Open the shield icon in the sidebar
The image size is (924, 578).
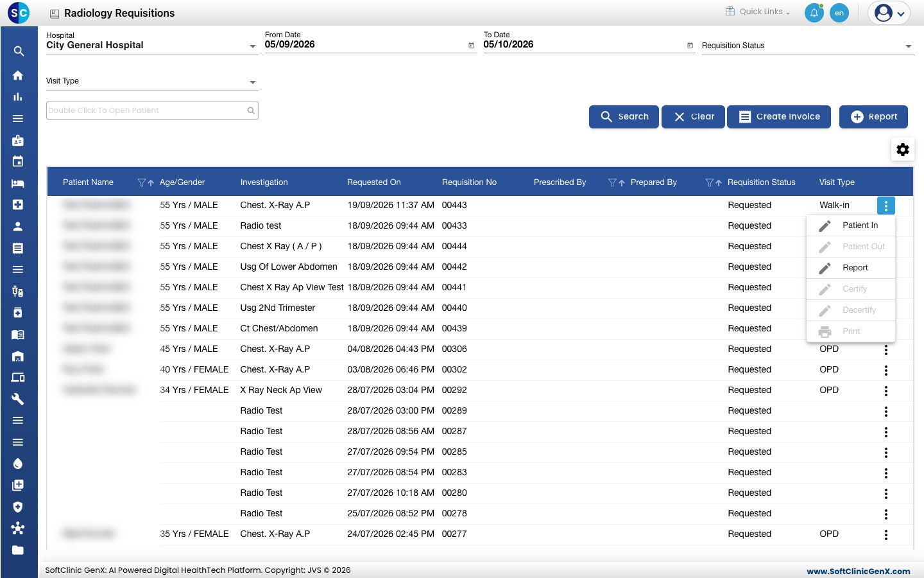[18, 507]
